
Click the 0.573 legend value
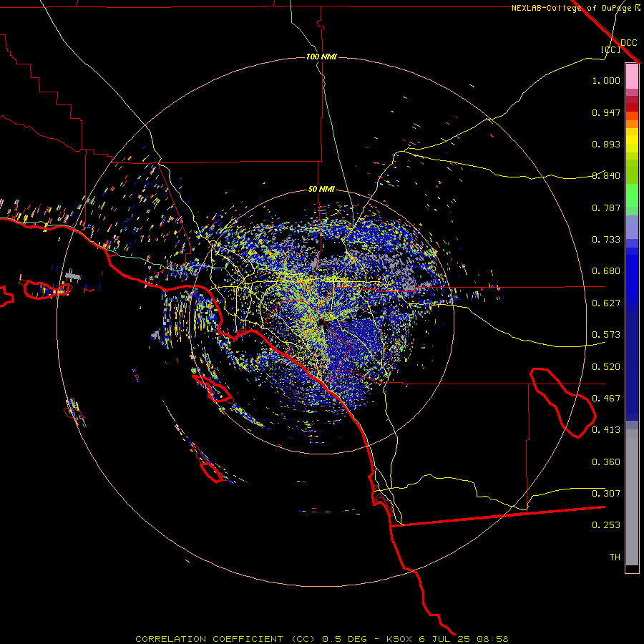pos(606,335)
